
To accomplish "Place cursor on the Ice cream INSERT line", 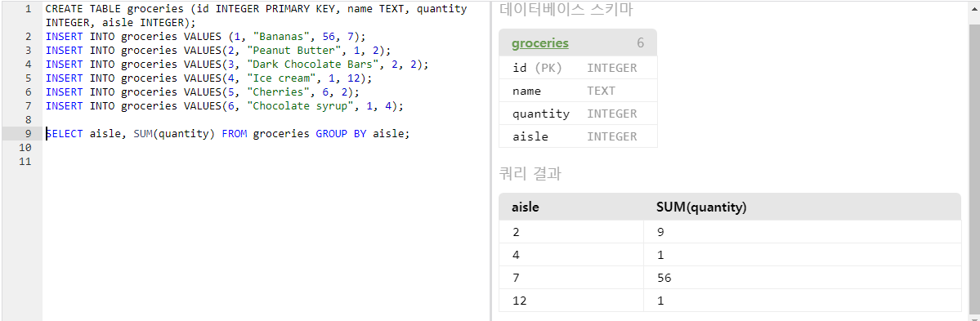I will 208,78.
